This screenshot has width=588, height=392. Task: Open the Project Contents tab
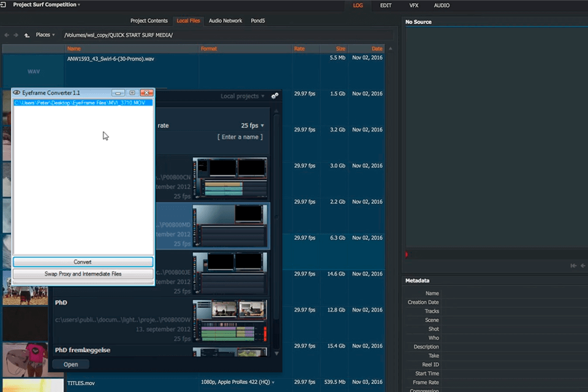pos(149,21)
